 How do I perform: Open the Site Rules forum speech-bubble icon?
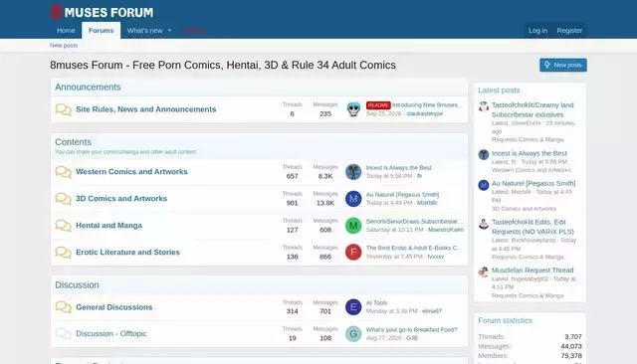(x=64, y=109)
